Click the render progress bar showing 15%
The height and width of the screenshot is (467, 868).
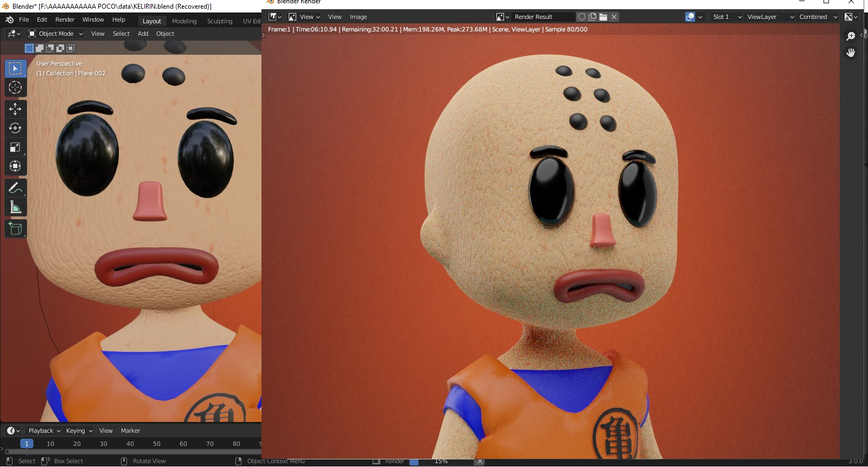(x=442, y=462)
